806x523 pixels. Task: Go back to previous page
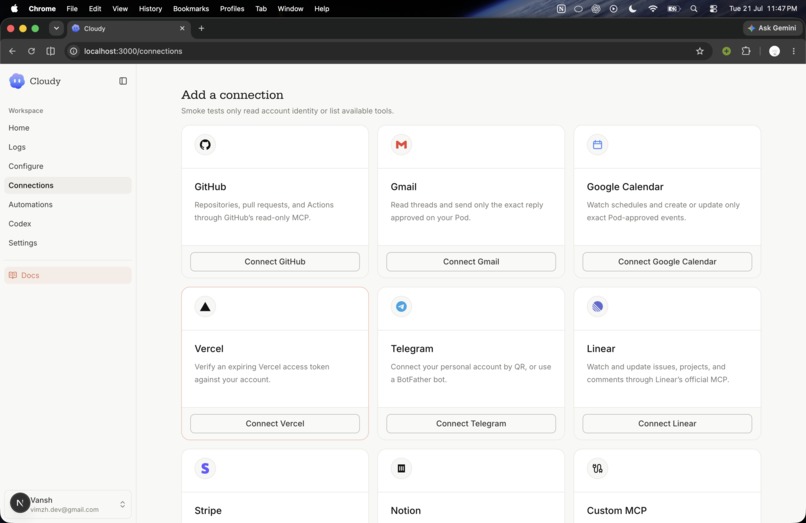12,51
